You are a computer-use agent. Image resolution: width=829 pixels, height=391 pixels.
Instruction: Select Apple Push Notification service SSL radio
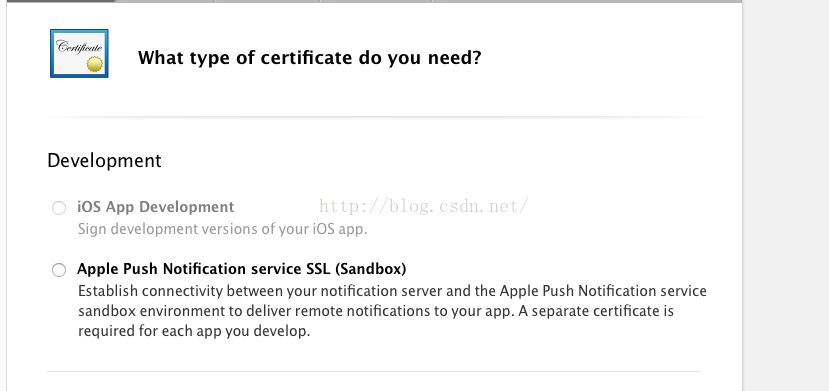[59, 270]
